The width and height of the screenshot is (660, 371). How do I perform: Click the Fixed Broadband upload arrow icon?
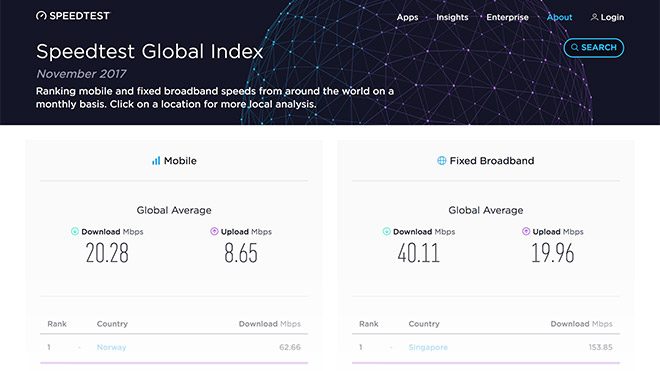coord(526,231)
